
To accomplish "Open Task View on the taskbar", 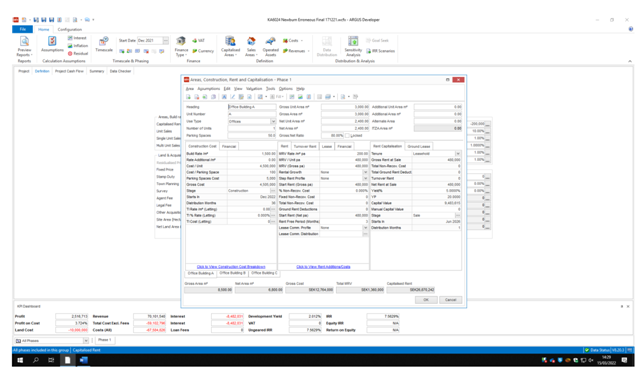I will (x=51, y=360).
